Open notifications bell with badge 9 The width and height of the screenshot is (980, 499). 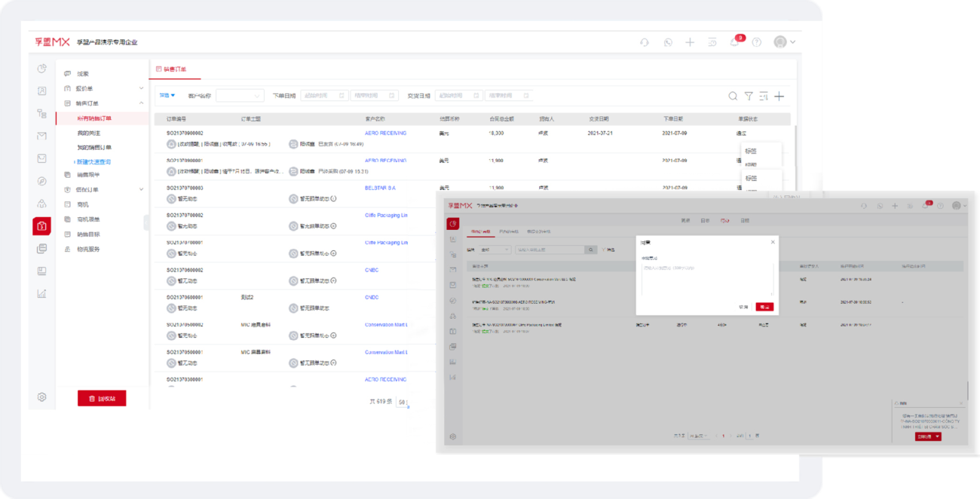tap(734, 42)
